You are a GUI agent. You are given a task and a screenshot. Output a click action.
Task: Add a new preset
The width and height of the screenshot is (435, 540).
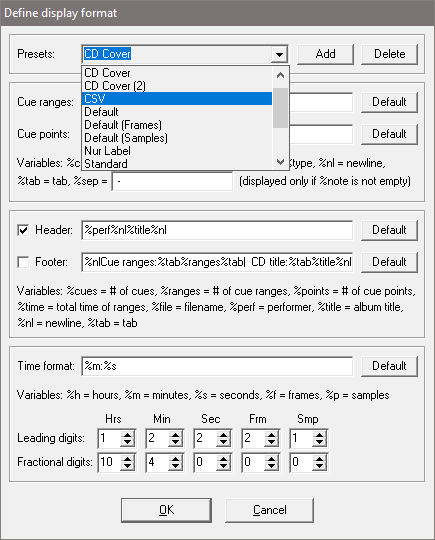[x=325, y=54]
